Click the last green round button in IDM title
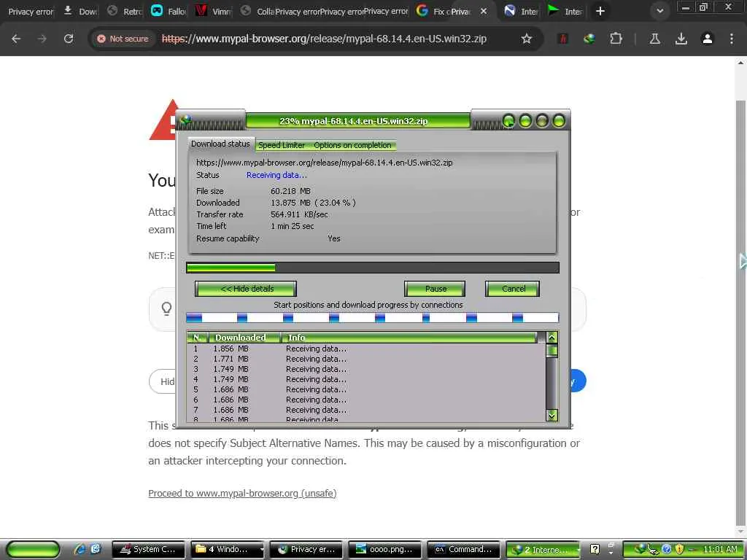Image resolution: width=747 pixels, height=560 pixels. point(559,121)
